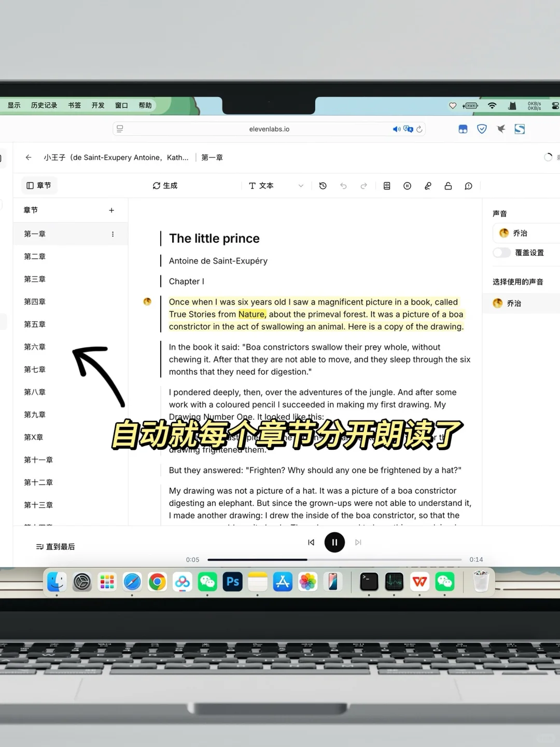Image resolution: width=560 pixels, height=747 pixels.
Task: Open the 帮助 menu
Action: point(145,105)
